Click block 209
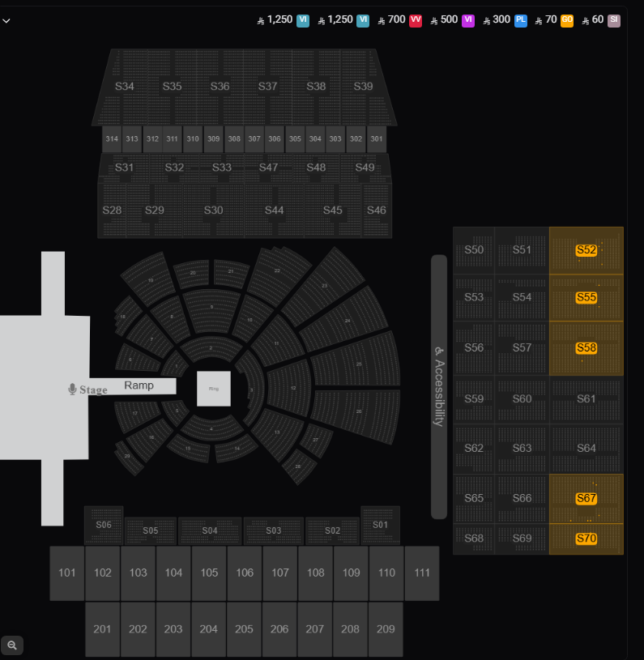The height and width of the screenshot is (660, 644). (386, 629)
